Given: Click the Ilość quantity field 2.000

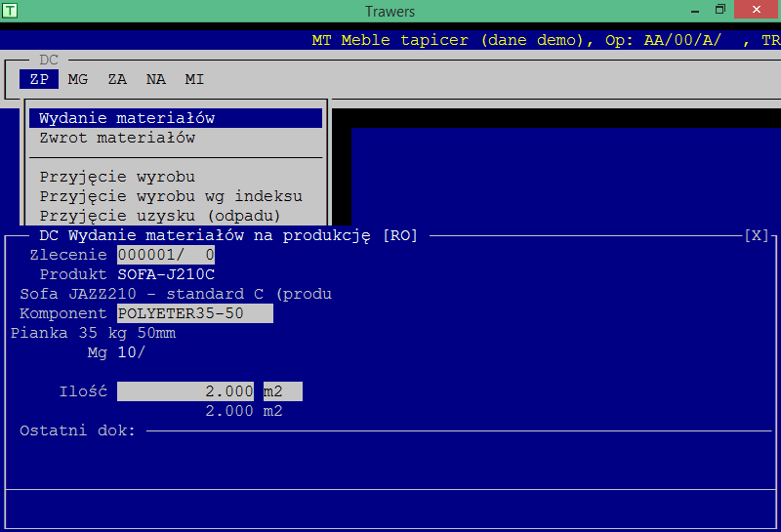Looking at the screenshot, I should click(x=185, y=391).
